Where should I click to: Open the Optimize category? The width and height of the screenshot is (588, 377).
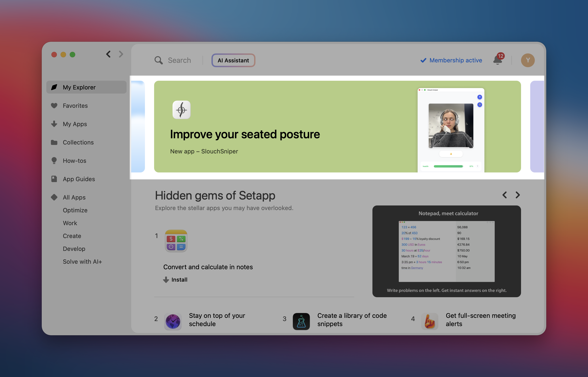[x=75, y=210]
